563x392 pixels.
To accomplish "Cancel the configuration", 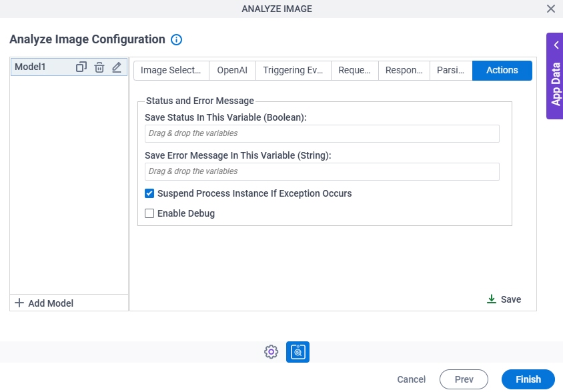I will pyautogui.click(x=411, y=379).
